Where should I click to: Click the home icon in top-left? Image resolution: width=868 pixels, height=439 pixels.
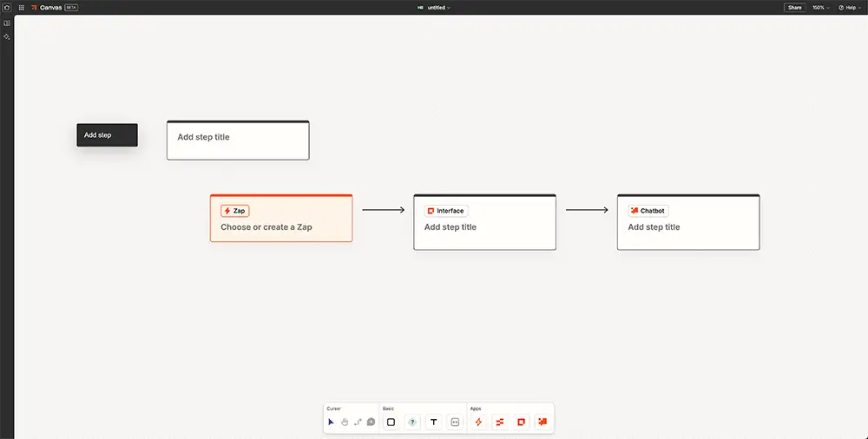7,7
